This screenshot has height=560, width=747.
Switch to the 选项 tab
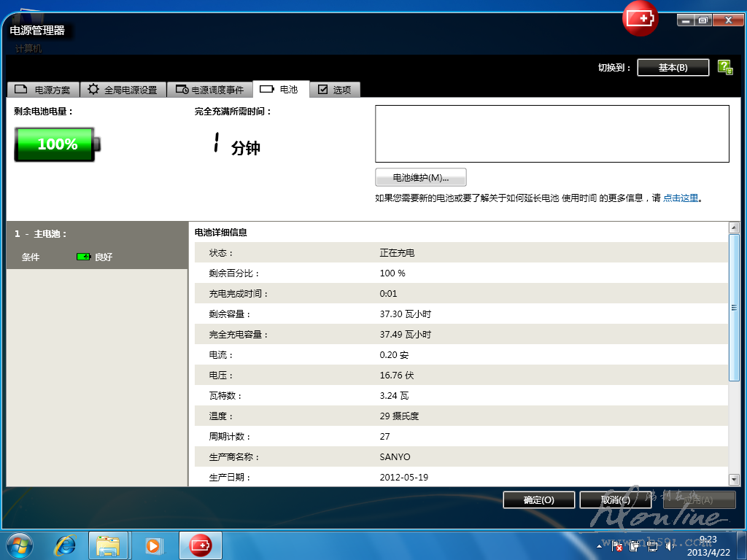[335, 90]
